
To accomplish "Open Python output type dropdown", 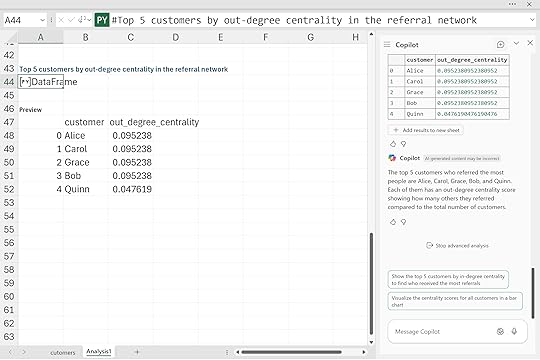I will 84,20.
